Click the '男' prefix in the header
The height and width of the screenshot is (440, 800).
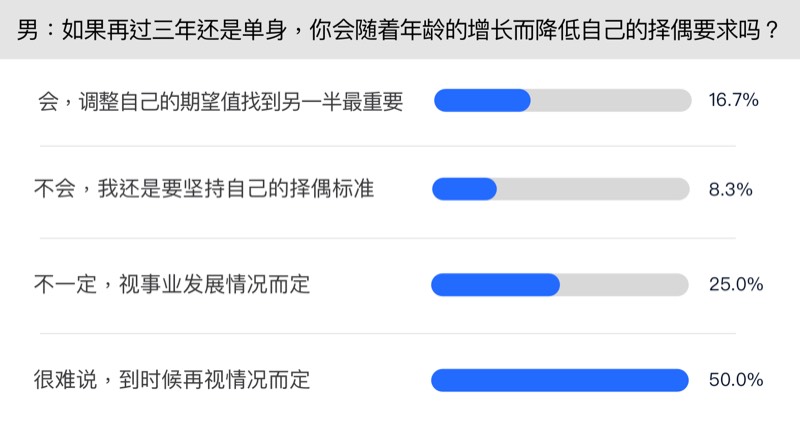[x=29, y=29]
